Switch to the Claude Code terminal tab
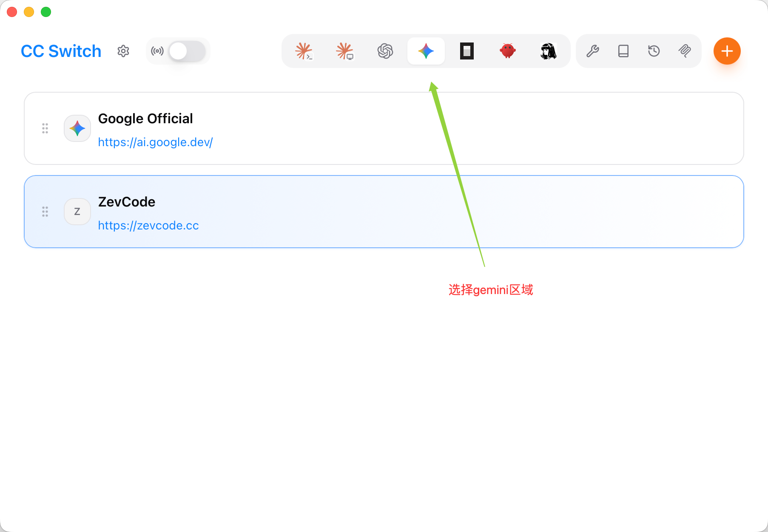This screenshot has height=532, width=768. pyautogui.click(x=304, y=51)
